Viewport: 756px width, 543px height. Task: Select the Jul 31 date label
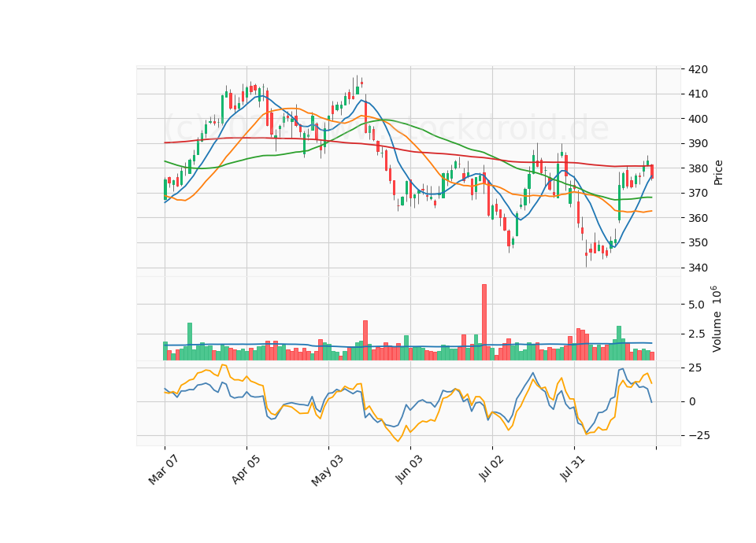573,468
